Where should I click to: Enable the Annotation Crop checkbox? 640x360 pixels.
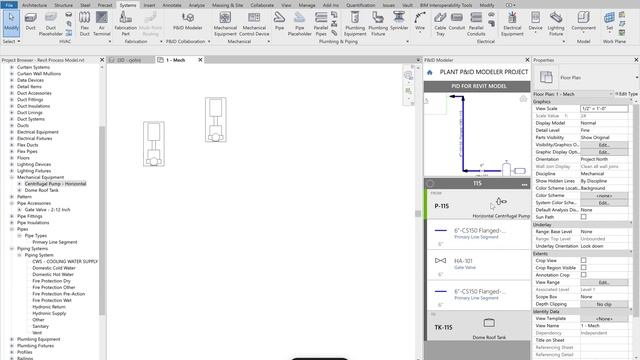point(583,275)
